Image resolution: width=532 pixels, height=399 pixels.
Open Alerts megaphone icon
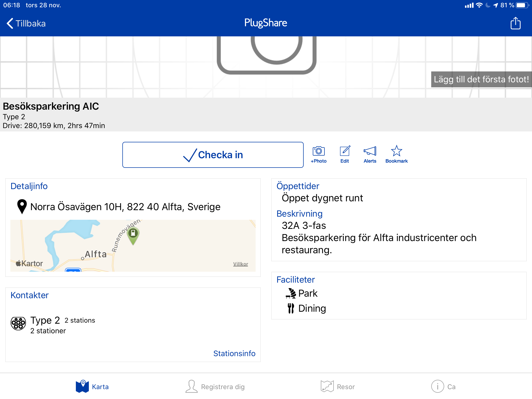[370, 155]
